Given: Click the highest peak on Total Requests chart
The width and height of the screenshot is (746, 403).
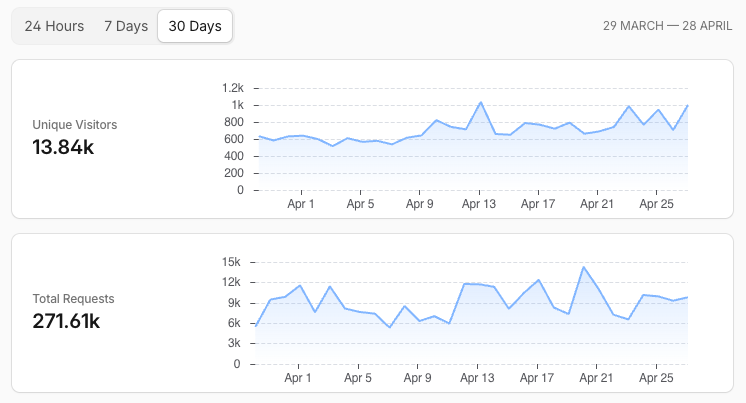Looking at the screenshot, I should click(583, 267).
